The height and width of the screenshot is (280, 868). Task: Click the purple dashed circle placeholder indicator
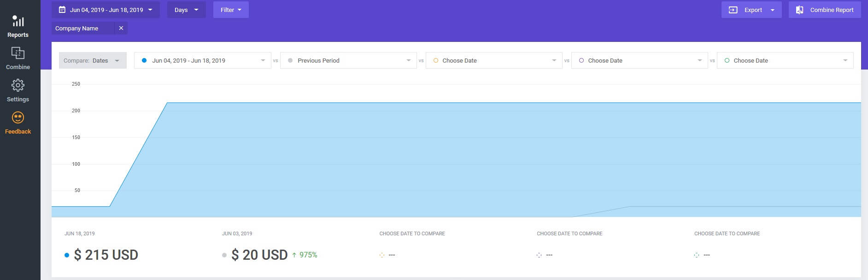539,255
